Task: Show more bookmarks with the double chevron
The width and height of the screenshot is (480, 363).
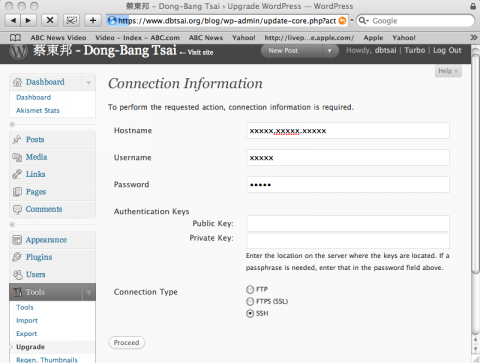Action: (474, 38)
